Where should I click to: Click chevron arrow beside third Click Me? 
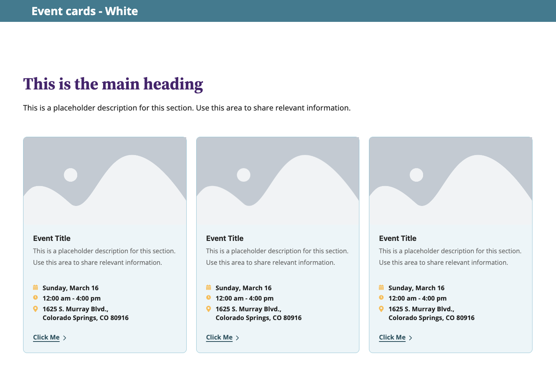tap(411, 338)
